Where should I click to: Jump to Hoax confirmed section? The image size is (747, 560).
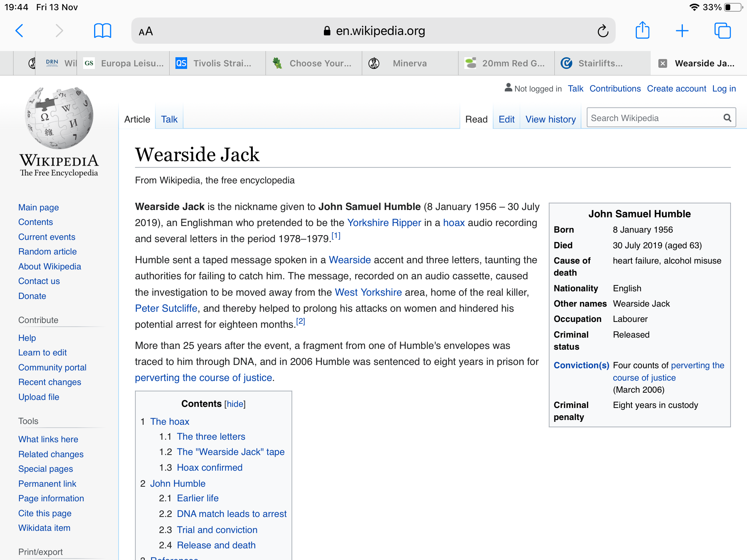(x=209, y=467)
